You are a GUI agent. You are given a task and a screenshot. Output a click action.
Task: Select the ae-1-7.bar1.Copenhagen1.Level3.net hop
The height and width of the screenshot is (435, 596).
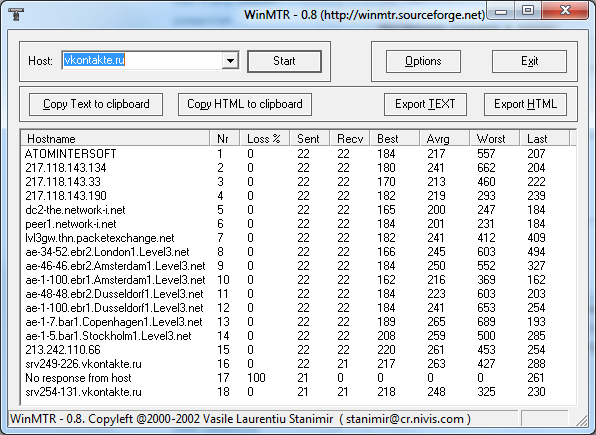[x=298, y=322]
